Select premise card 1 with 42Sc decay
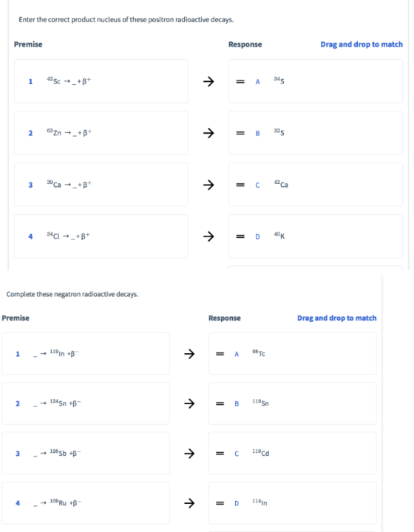 tap(101, 81)
